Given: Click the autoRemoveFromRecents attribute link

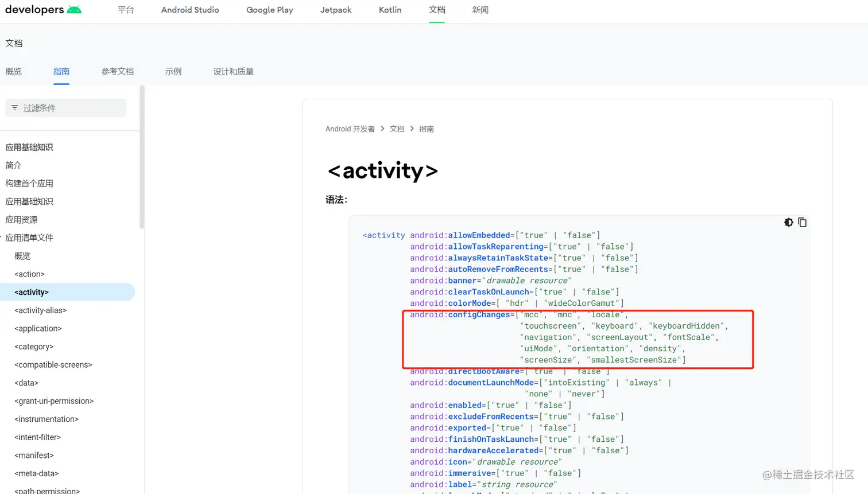Looking at the screenshot, I should point(498,269).
